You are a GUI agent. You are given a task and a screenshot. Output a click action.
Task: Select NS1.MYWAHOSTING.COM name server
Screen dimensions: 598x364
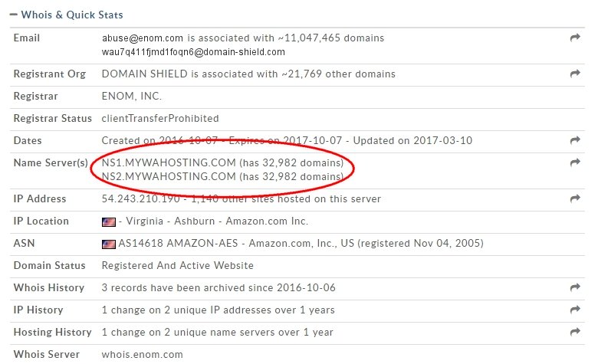[x=169, y=162]
